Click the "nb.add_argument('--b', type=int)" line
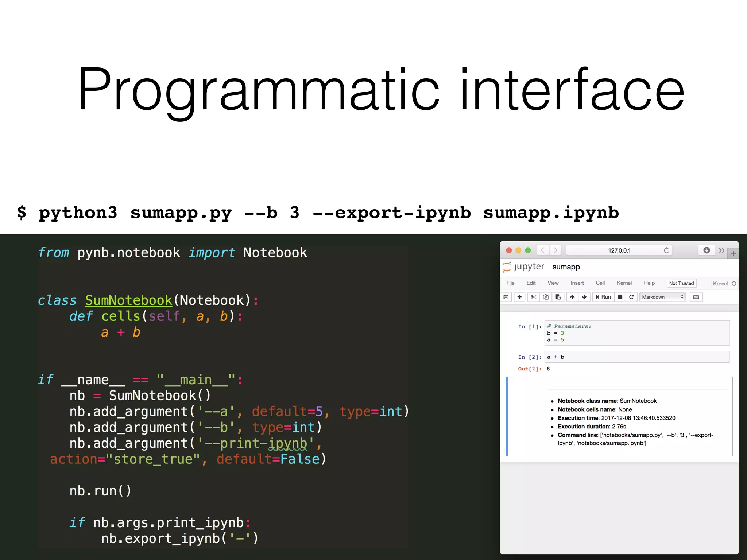Viewport: 747px width, 560px height. (x=196, y=427)
